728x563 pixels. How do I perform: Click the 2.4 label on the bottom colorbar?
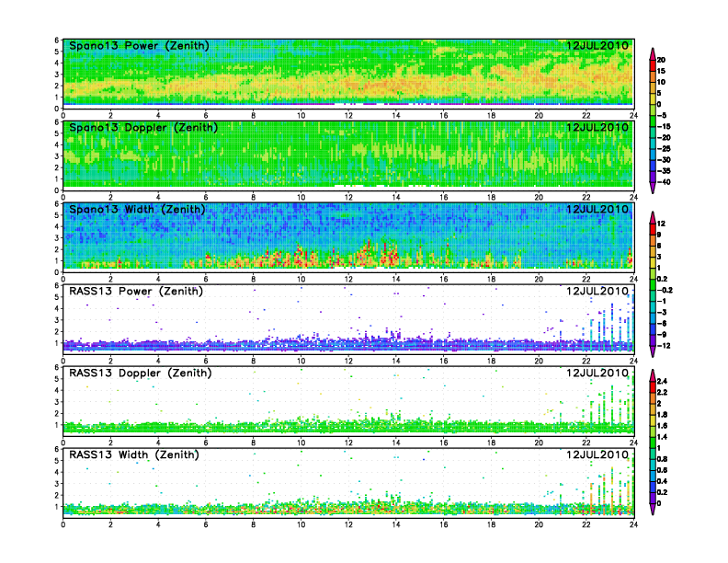coord(663,382)
